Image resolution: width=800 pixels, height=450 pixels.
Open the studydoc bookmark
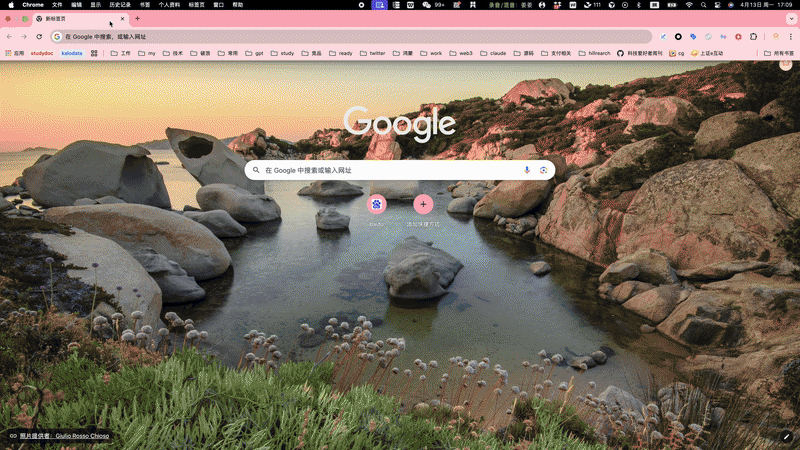(x=42, y=53)
